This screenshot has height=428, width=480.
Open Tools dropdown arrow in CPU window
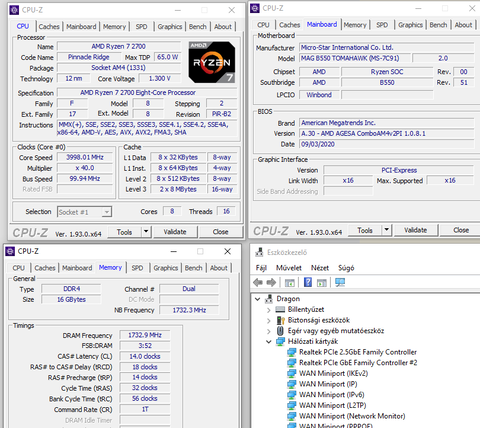146,231
